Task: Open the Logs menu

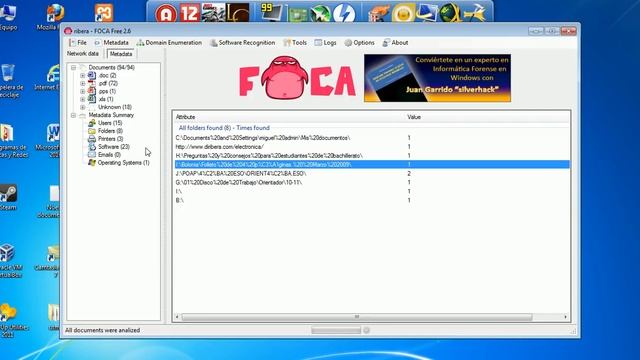Action: tap(325, 42)
